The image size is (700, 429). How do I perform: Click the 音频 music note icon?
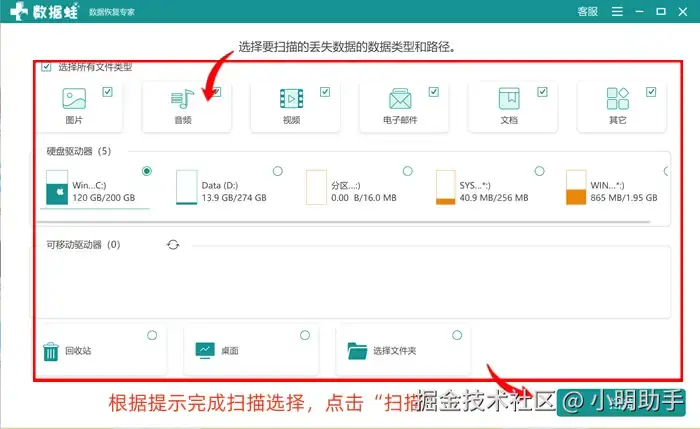point(182,99)
